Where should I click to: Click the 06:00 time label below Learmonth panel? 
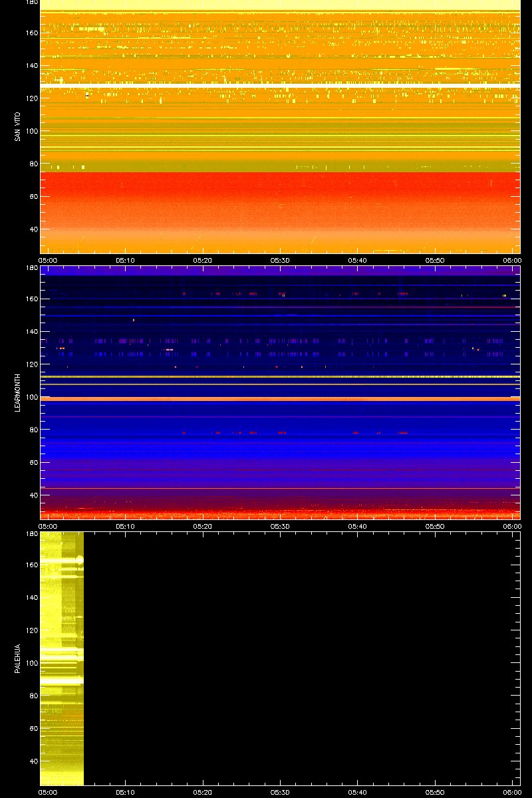click(x=512, y=526)
